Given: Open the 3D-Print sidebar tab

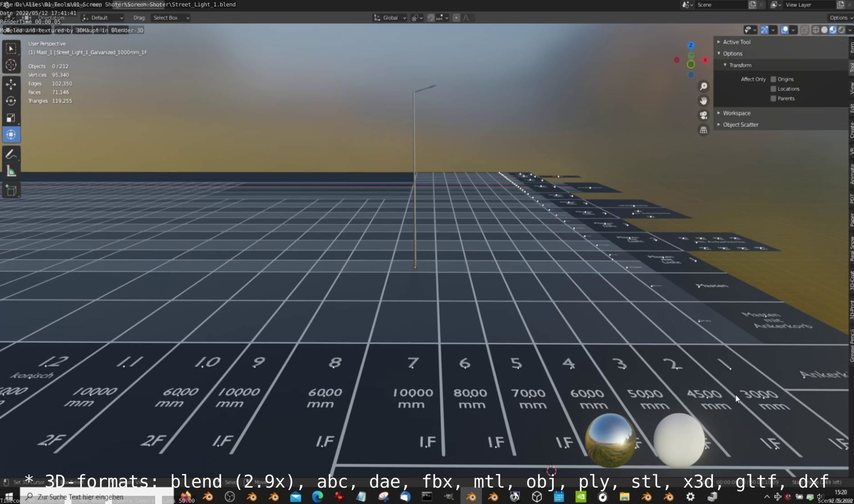Looking at the screenshot, I should pos(851,309).
